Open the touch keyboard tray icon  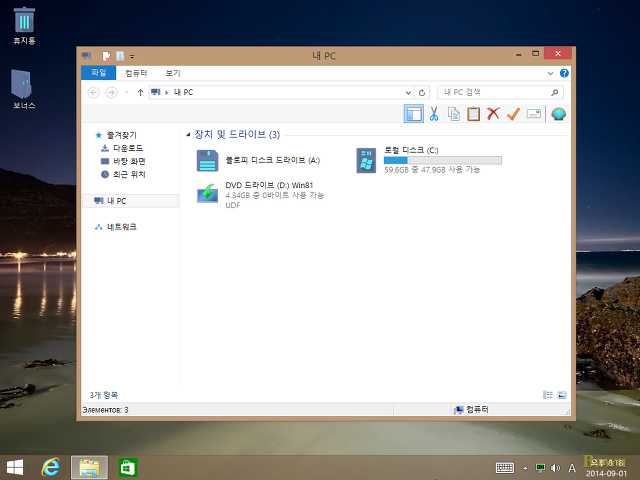click(505, 468)
